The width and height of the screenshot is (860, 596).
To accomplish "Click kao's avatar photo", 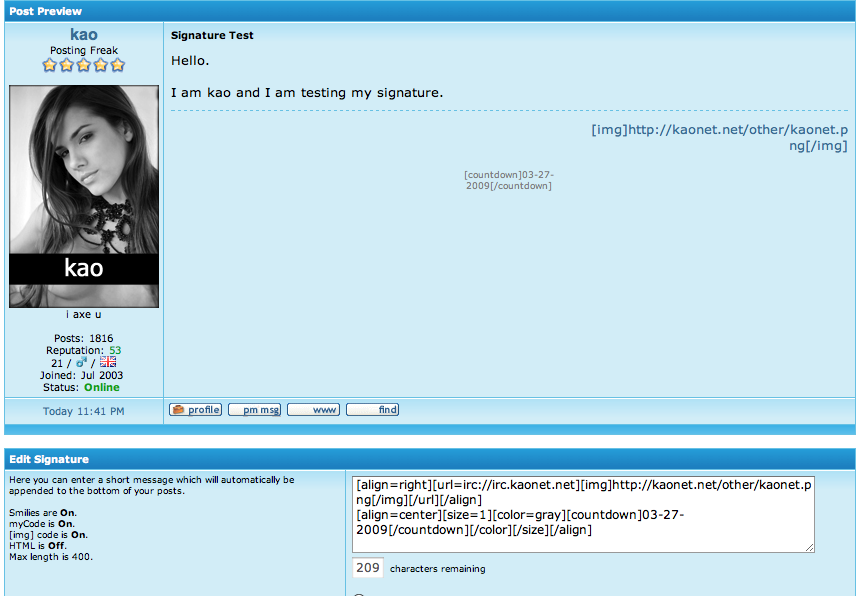I will click(84, 196).
